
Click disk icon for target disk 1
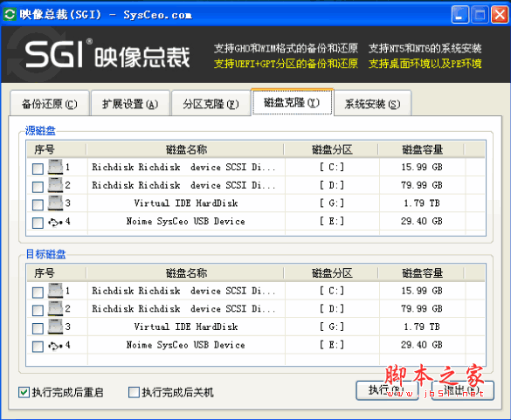point(55,290)
